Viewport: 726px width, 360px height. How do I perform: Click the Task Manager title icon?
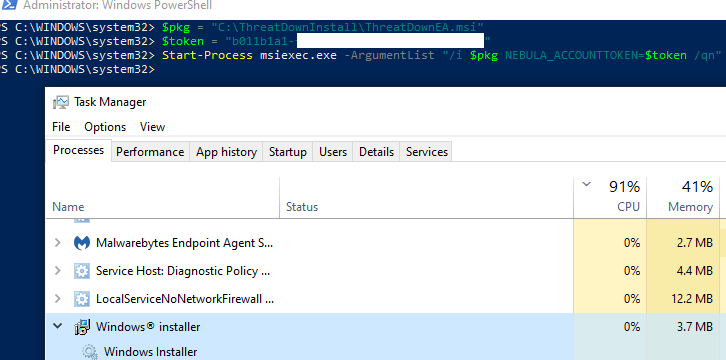(x=61, y=102)
